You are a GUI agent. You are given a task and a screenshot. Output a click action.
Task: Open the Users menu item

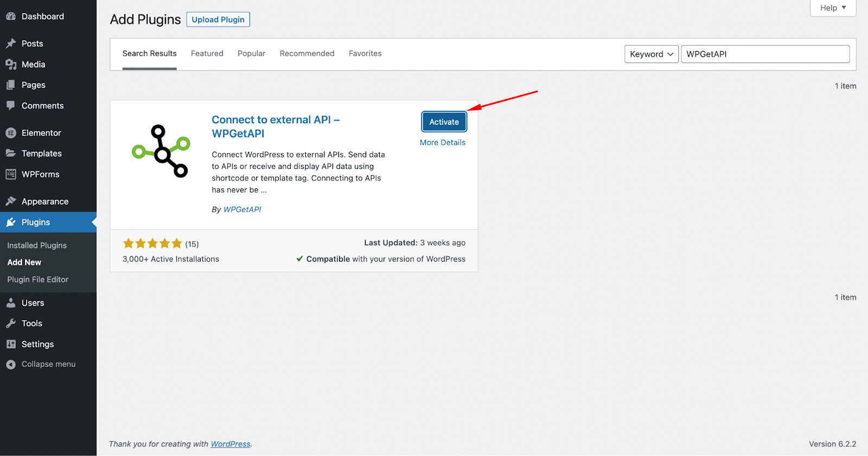pyautogui.click(x=48, y=303)
